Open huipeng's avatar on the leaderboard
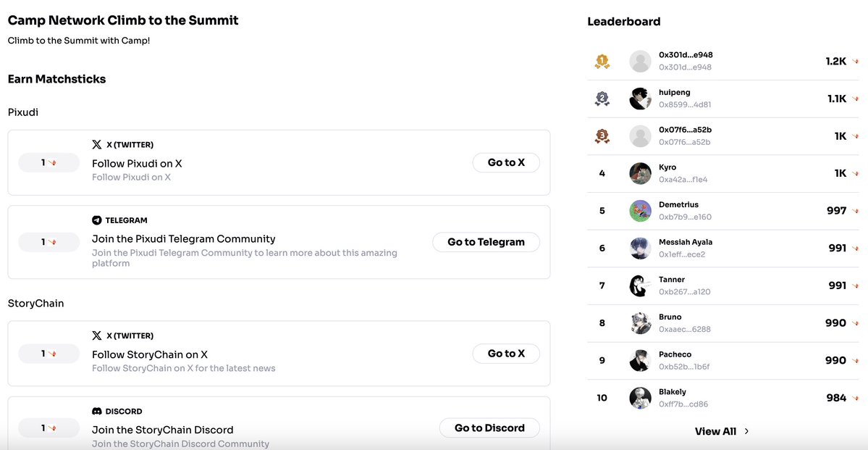868x450 pixels. pos(641,99)
